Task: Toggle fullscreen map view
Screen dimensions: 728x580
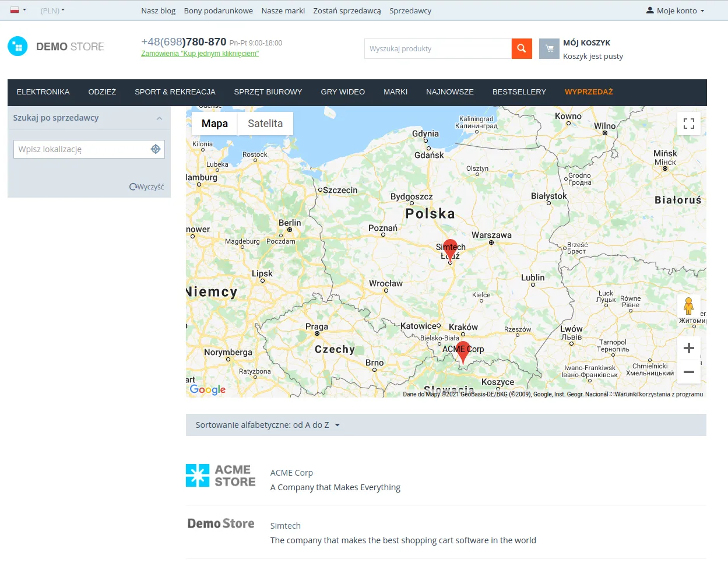Action: click(689, 124)
